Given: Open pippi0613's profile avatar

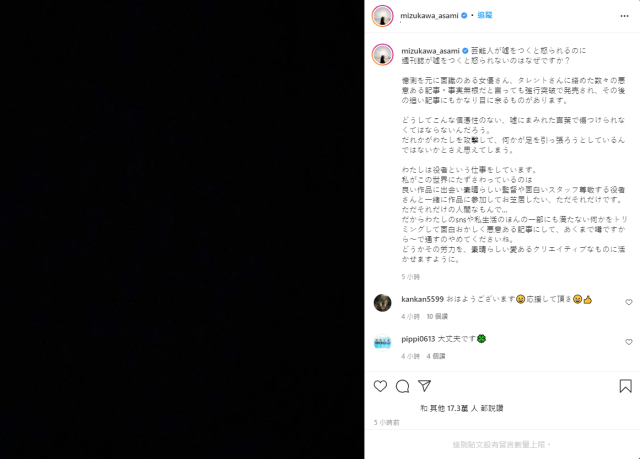Looking at the screenshot, I should coord(382,342).
